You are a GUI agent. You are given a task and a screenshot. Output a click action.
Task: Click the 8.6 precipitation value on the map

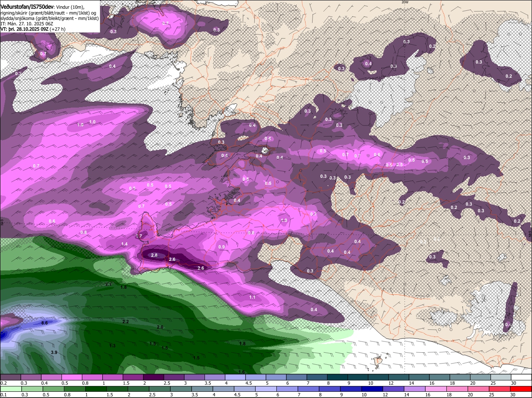[x=44, y=323]
